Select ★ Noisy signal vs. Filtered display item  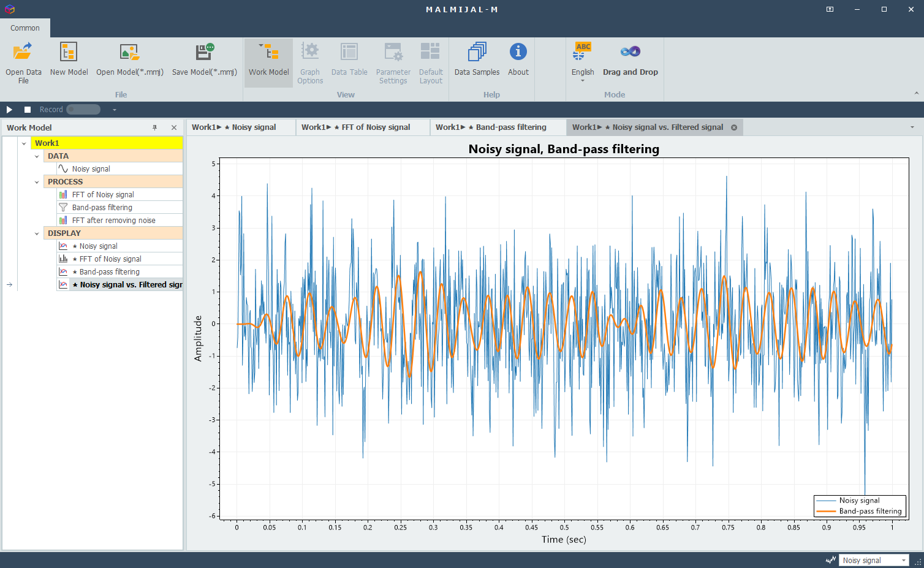(x=119, y=285)
